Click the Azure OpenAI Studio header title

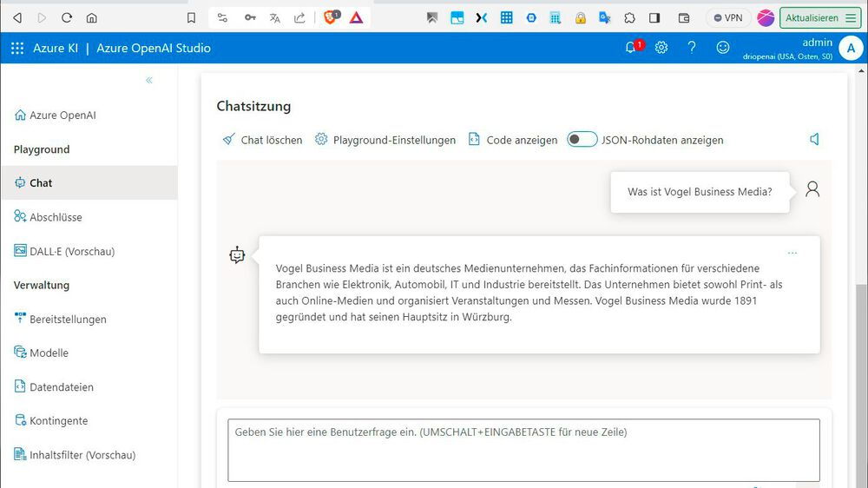tap(154, 48)
